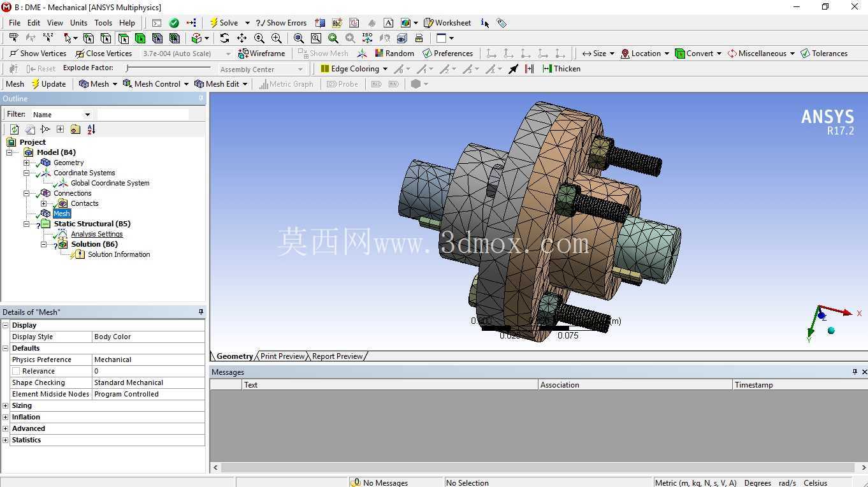Click the A-Z sort icon in Outline

tap(91, 129)
